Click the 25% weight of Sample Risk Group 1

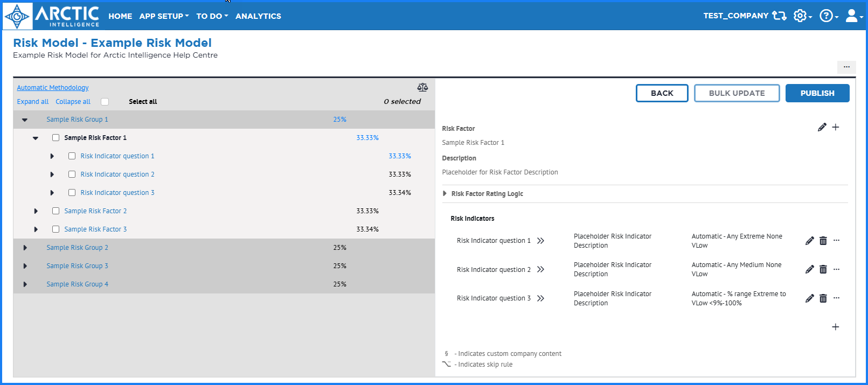[x=339, y=120]
